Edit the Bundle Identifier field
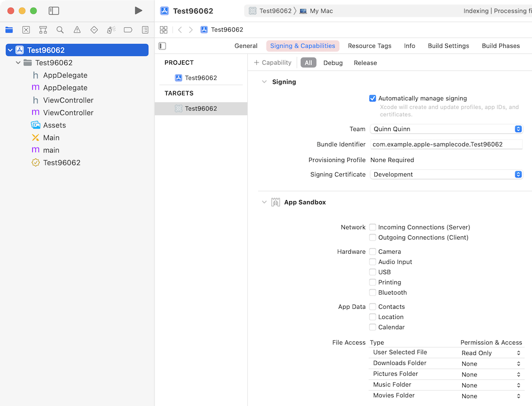 pos(446,144)
